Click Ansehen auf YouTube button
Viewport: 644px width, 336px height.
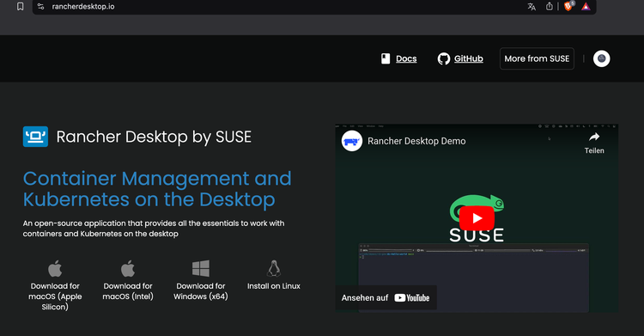386,297
